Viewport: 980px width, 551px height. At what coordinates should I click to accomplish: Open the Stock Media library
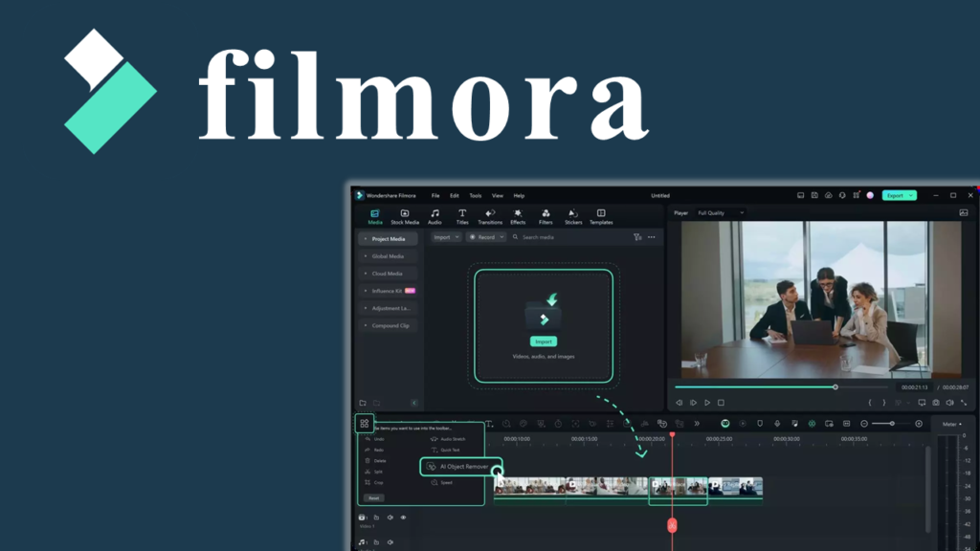click(x=405, y=217)
